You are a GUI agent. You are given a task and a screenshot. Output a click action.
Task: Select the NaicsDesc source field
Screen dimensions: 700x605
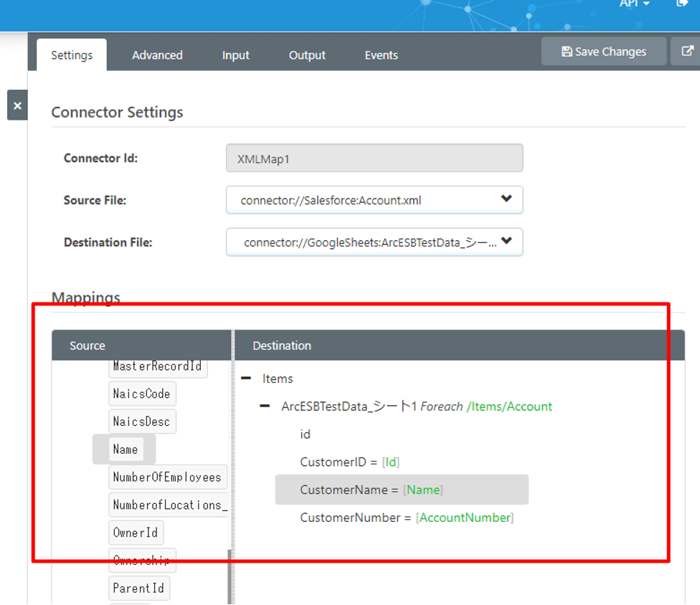142,421
